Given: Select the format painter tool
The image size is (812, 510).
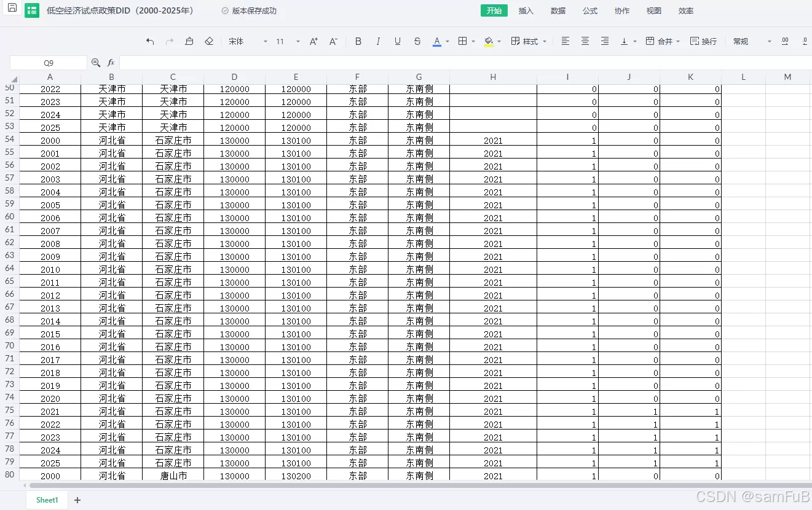Looking at the screenshot, I should click(x=189, y=41).
